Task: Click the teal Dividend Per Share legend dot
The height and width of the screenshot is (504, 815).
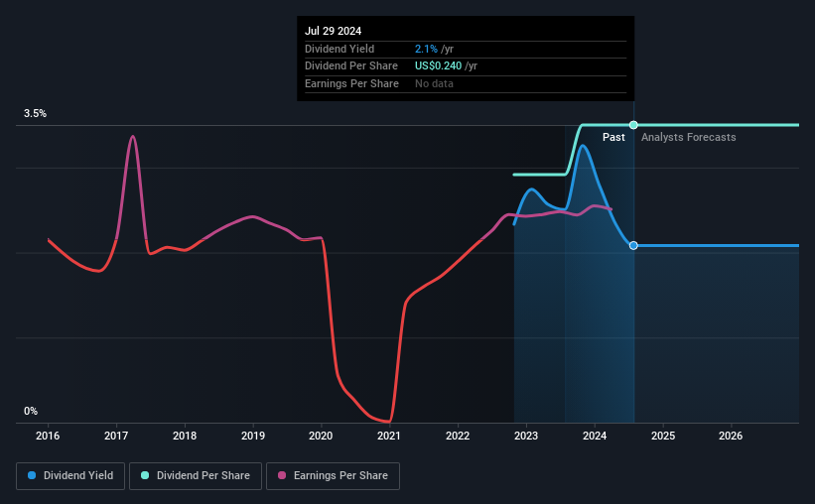Action: tap(145, 475)
